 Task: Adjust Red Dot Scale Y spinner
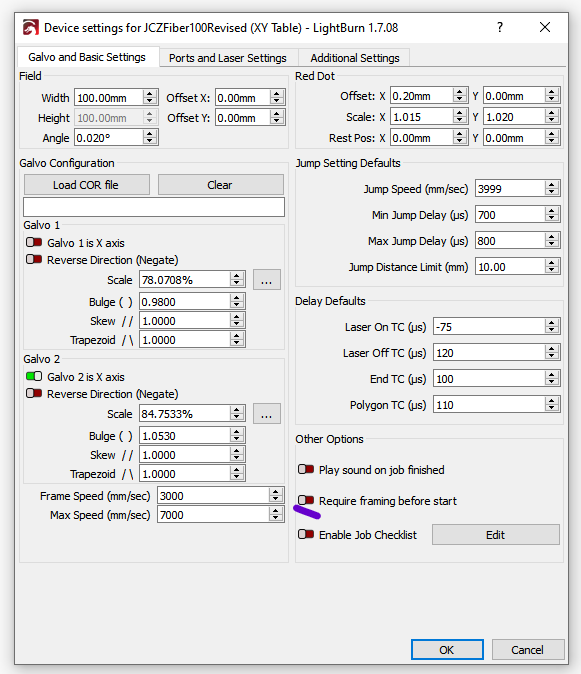point(552,116)
